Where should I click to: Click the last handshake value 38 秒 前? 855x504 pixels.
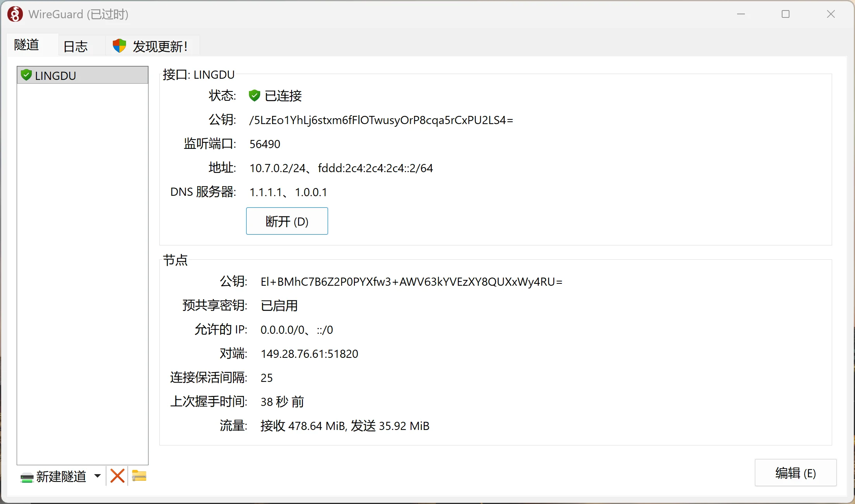point(282,402)
